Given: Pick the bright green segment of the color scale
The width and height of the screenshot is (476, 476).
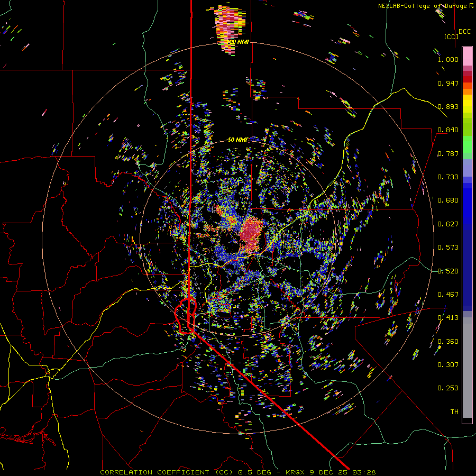Looking at the screenshot, I should pyautogui.click(x=467, y=144).
